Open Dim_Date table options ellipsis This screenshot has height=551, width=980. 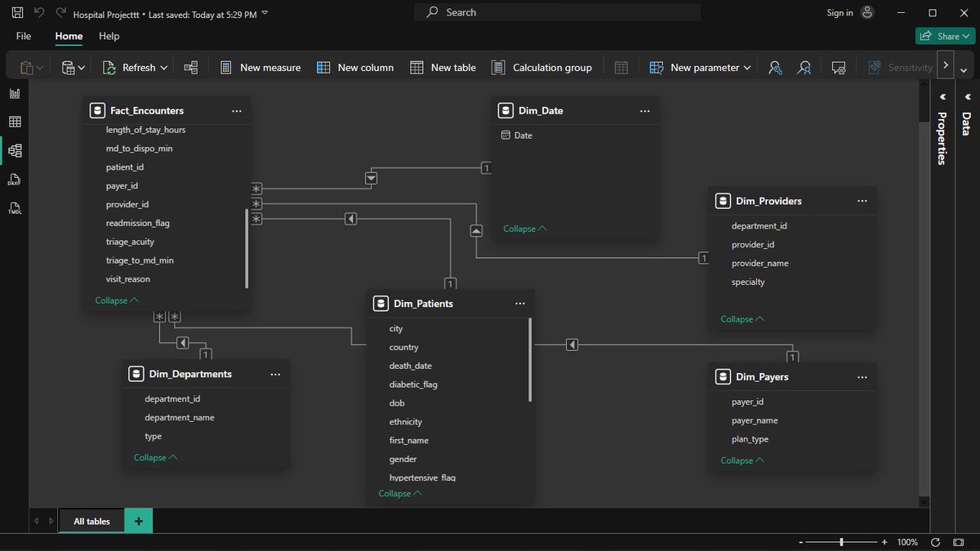click(x=645, y=111)
